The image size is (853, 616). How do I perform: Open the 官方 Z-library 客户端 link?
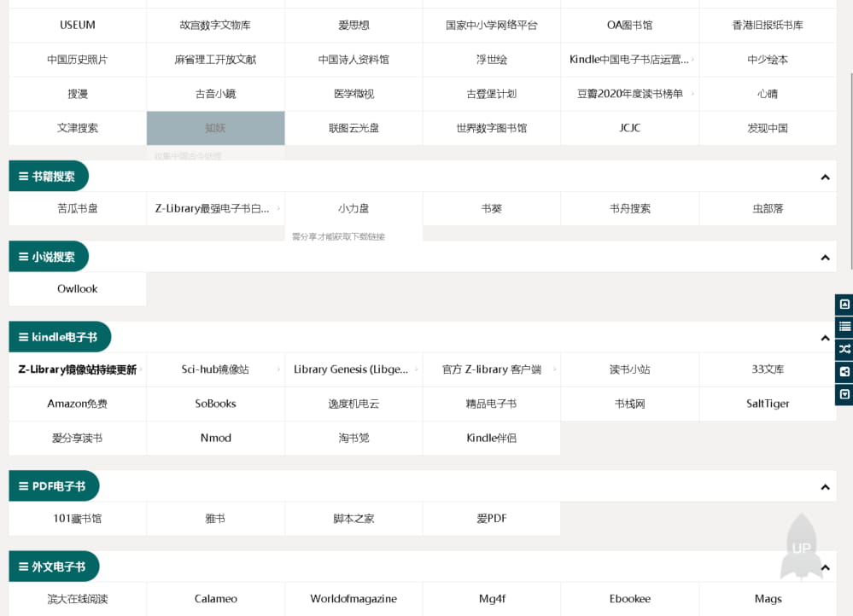[491, 369]
